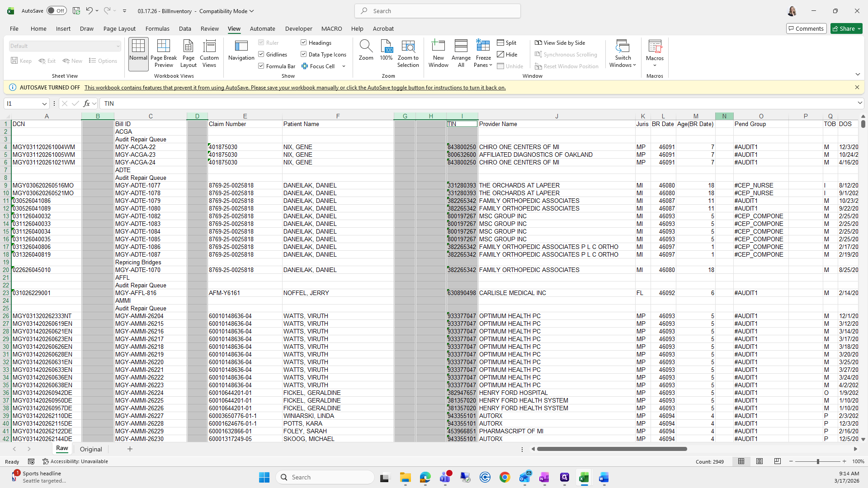Click the Split window icon
The width and height of the screenshot is (868, 488).
[506, 42]
